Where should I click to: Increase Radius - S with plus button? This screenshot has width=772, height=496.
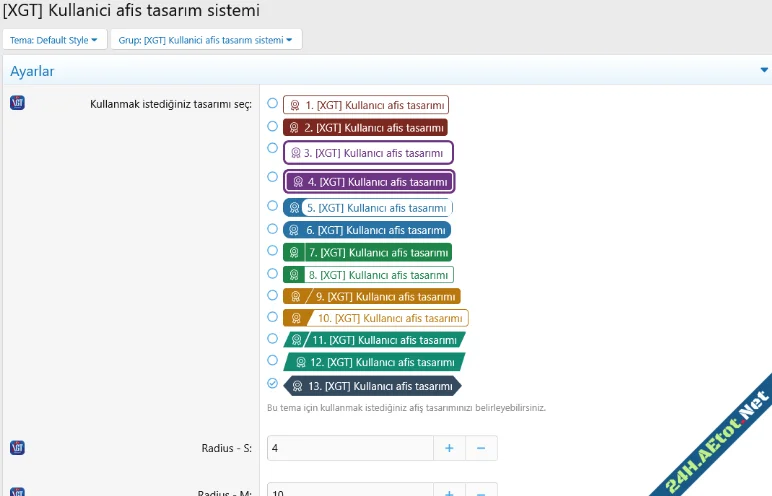point(449,448)
